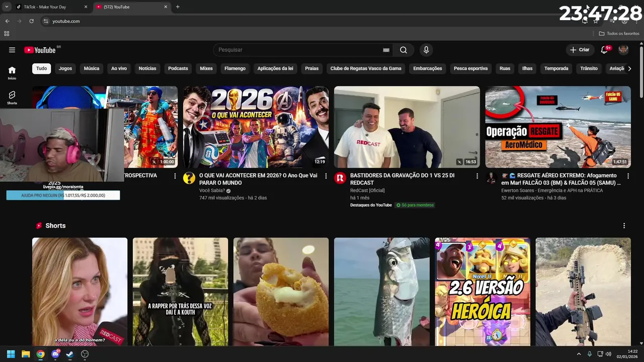This screenshot has width=644, height=362.
Task: Open short 'A rapper por trás dessa voz'
Action: coord(180,292)
